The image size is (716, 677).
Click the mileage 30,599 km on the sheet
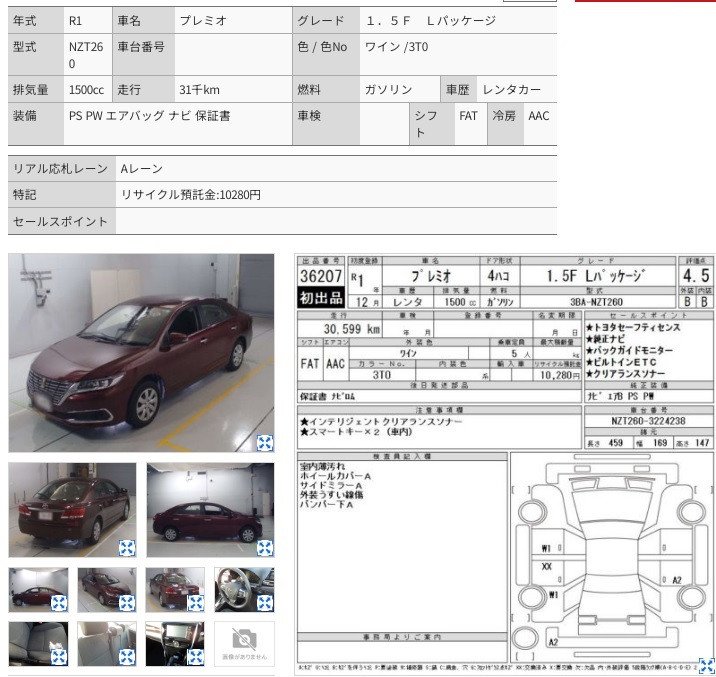352,329
